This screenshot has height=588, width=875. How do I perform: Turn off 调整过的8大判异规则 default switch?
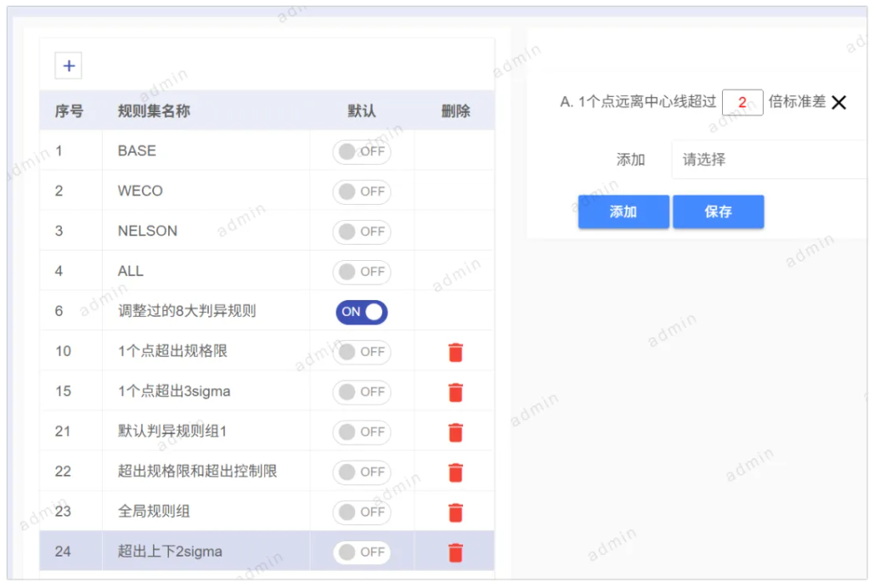[x=361, y=312]
